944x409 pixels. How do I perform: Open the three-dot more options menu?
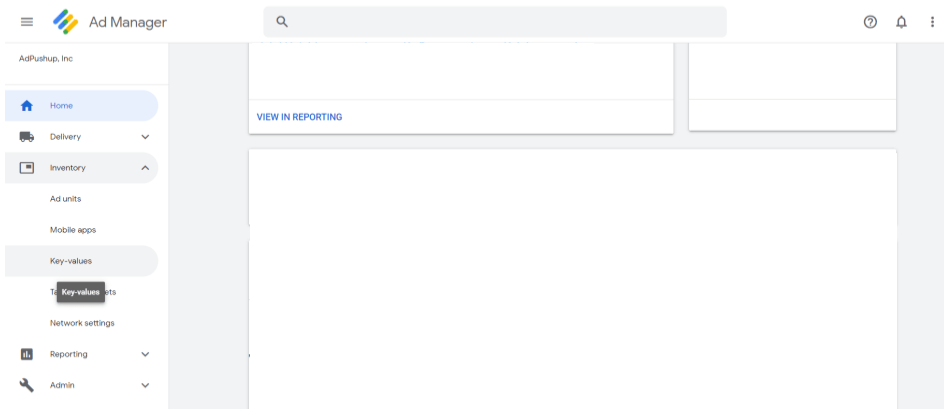coord(931,22)
